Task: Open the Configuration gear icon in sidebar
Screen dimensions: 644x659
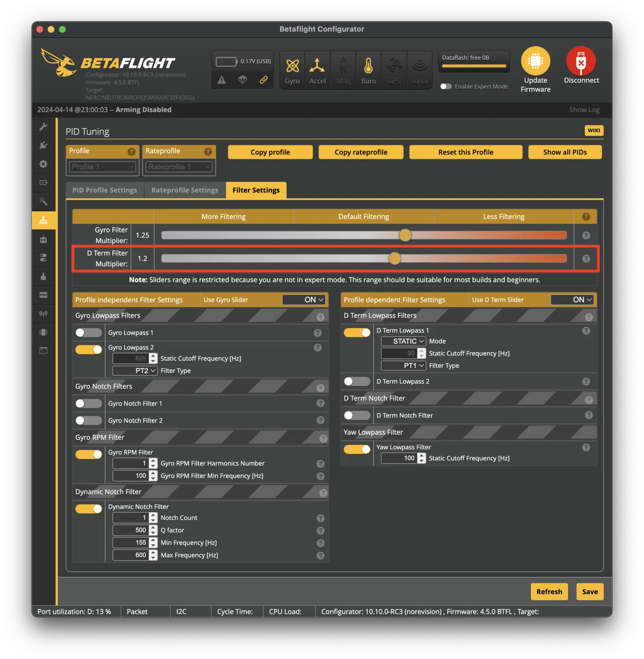Action: click(x=43, y=164)
